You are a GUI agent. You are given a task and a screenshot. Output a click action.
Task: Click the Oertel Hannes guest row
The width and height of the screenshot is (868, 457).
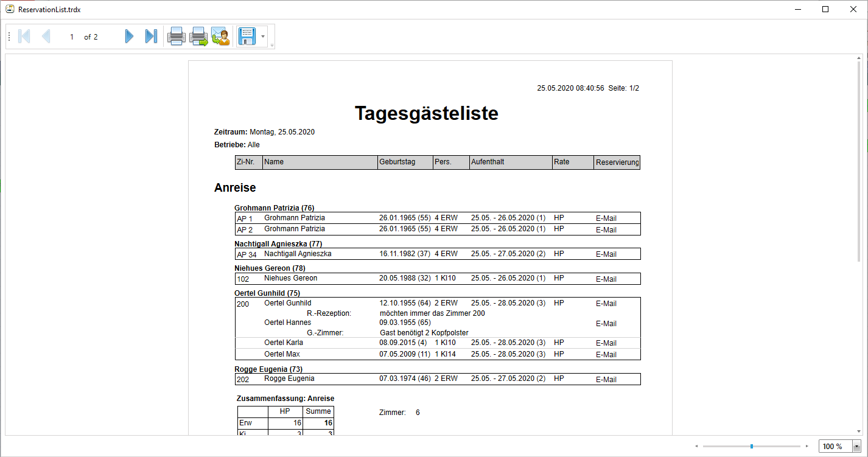click(438, 323)
